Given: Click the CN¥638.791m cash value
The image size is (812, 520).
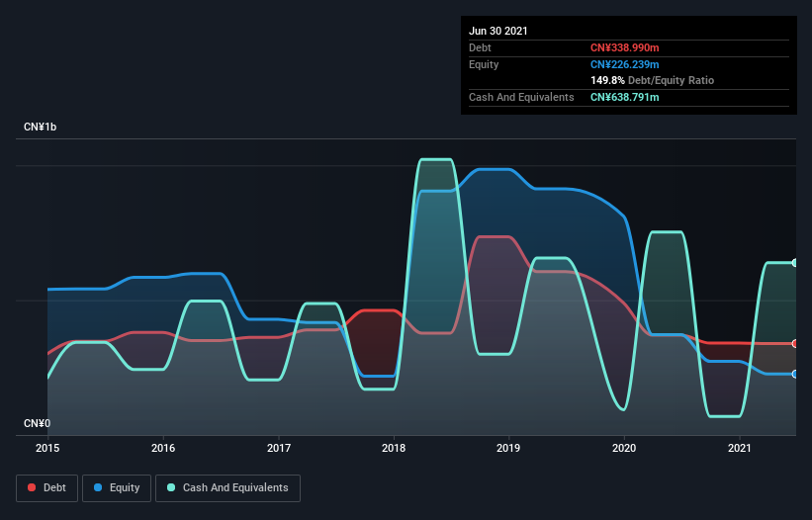Looking at the screenshot, I should click(624, 97).
